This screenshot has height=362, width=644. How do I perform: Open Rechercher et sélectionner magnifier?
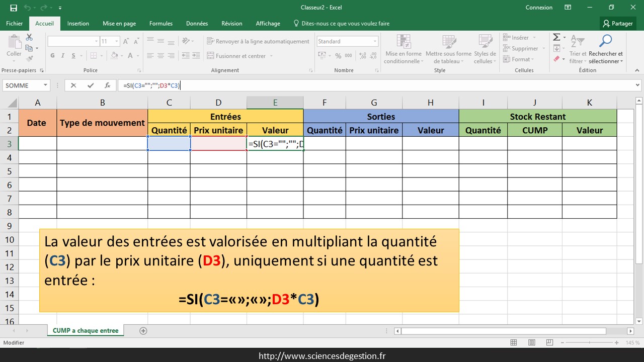coord(605,41)
